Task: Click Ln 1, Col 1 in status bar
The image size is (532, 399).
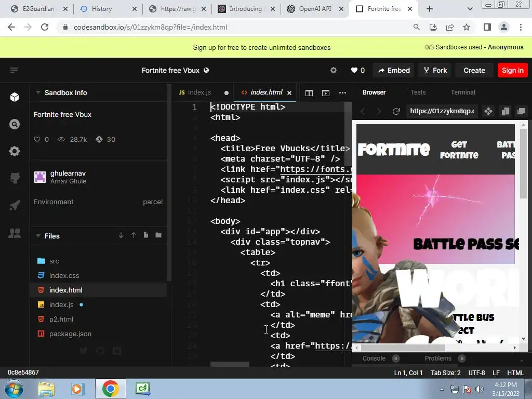Action: (408, 373)
